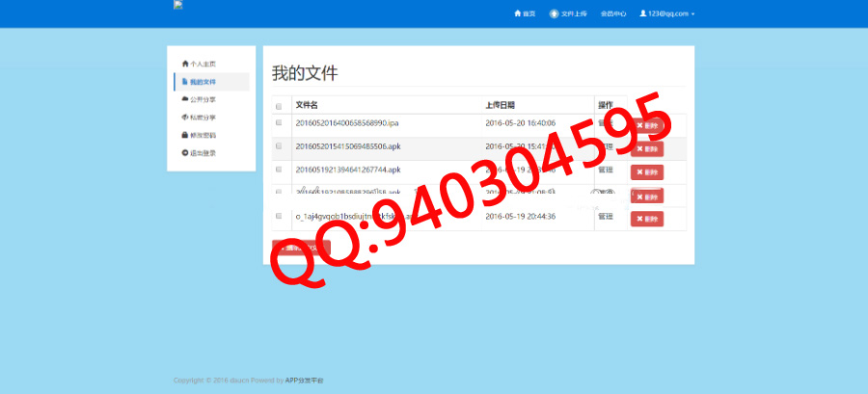Check the box for 20160520164006585689​90.ipa
The width and height of the screenshot is (868, 394).
pos(279,123)
